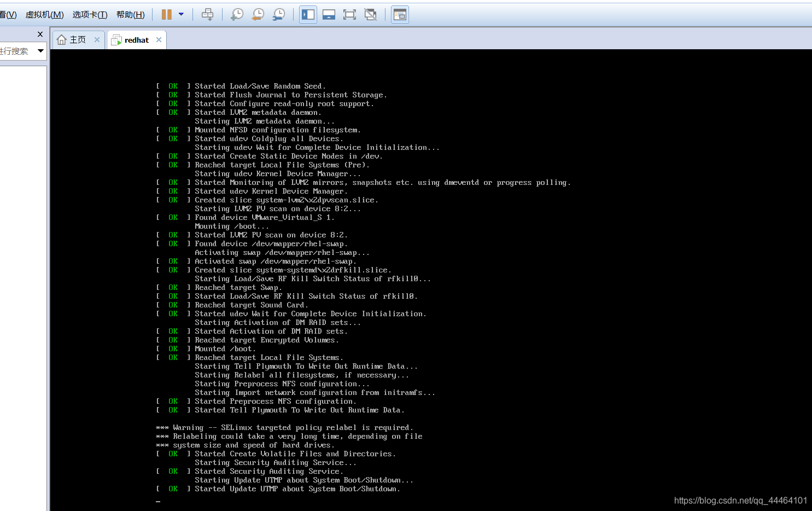The height and width of the screenshot is (511, 812).
Task: Open the 选项卡(T) menu
Action: coord(90,15)
